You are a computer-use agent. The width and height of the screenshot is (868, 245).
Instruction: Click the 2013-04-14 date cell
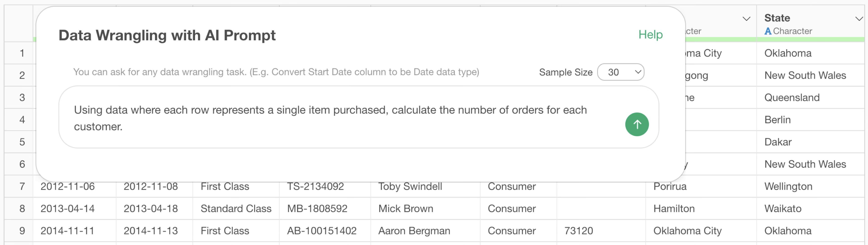point(67,209)
